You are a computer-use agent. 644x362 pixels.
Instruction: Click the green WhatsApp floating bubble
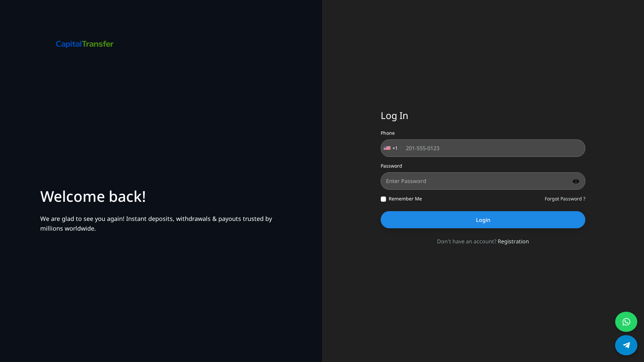[626, 321]
